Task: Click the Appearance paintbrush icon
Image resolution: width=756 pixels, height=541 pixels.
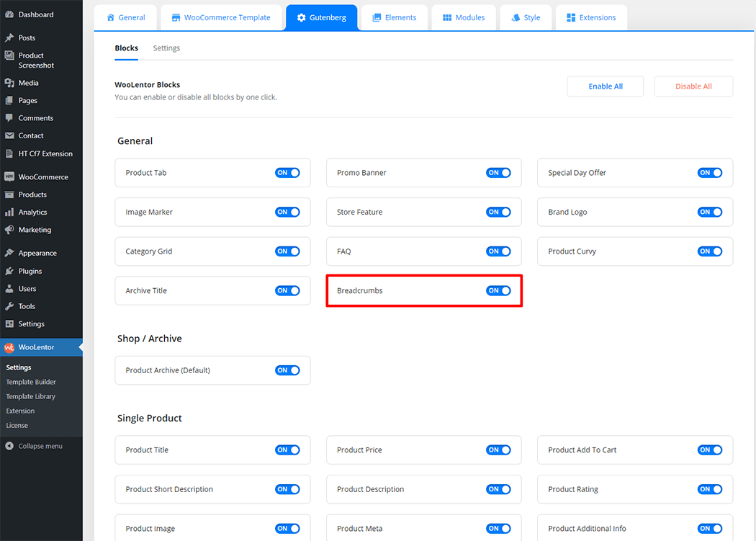Action: (9, 253)
